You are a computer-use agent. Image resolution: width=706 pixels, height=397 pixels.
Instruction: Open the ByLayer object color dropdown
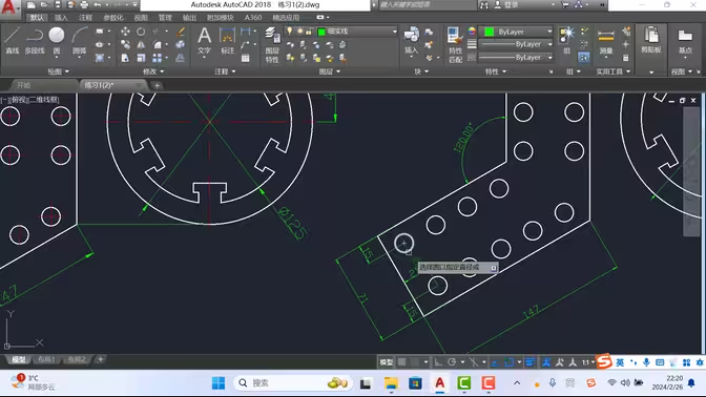[517, 32]
